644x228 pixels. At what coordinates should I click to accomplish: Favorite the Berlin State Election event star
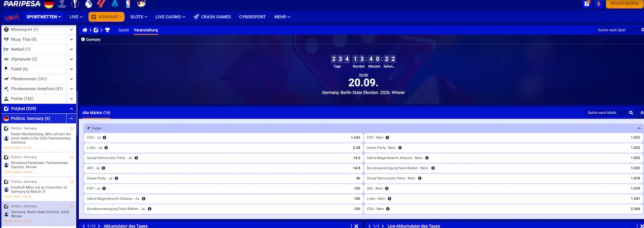(x=72, y=206)
